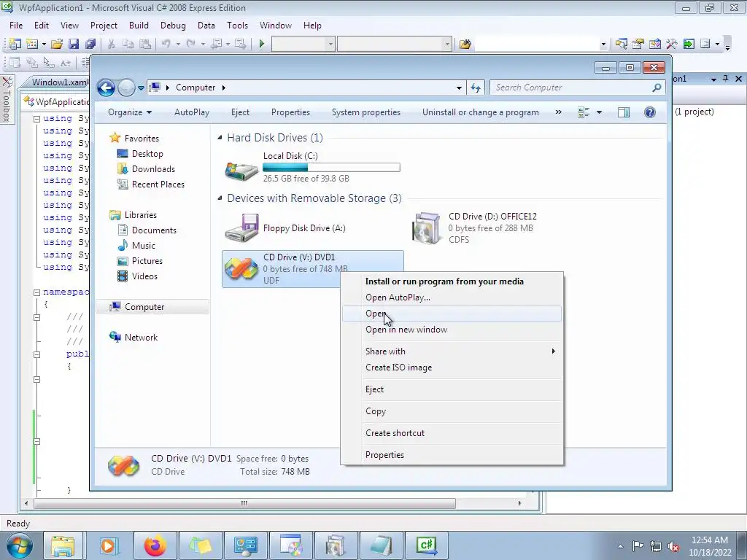Click System properties button
Viewport: 747px width, 560px height.
tap(366, 112)
